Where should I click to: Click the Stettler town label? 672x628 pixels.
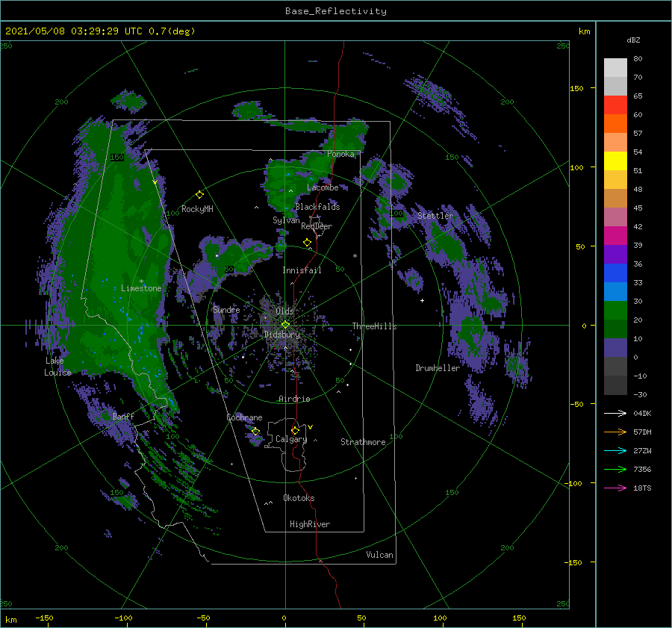coord(435,216)
